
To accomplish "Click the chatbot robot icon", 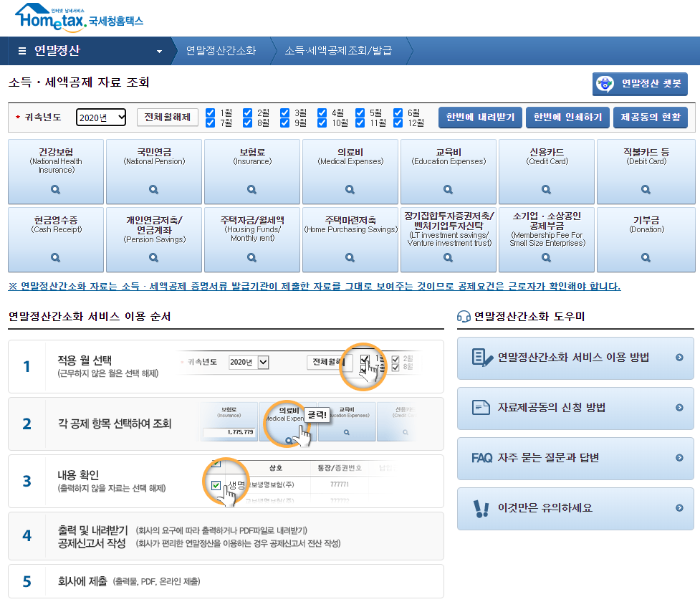I will coord(605,84).
